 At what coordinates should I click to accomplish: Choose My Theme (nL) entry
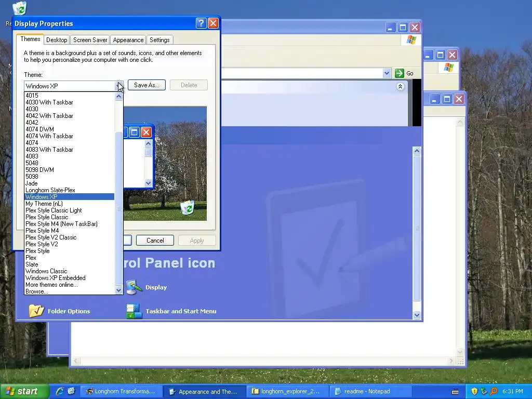click(x=70, y=204)
